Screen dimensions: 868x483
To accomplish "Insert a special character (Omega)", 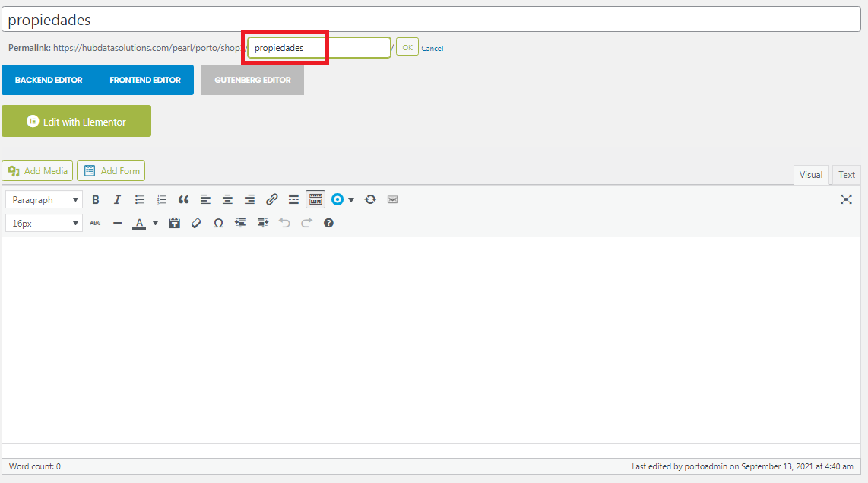I will coord(218,223).
